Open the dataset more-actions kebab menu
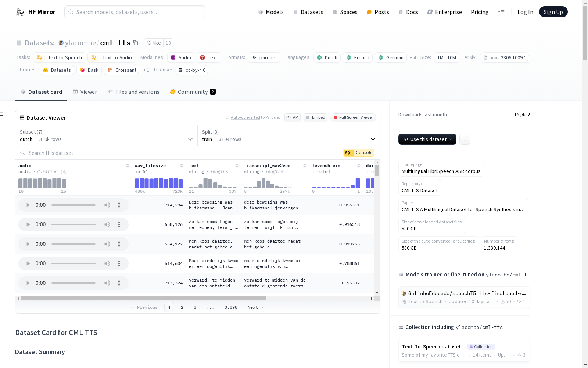This screenshot has width=588, height=368. [x=465, y=139]
